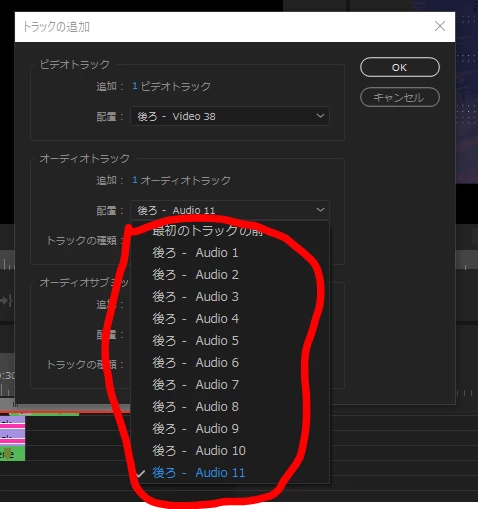This screenshot has width=478, height=509.
Task: Select 後ろ - Audio 10 option
Action: pyautogui.click(x=230, y=451)
